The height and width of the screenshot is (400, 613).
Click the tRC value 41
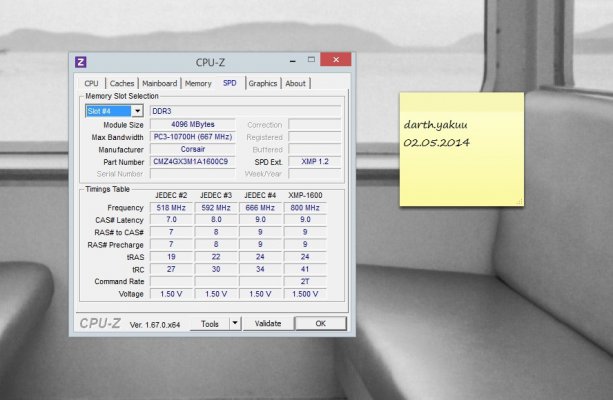(305, 269)
